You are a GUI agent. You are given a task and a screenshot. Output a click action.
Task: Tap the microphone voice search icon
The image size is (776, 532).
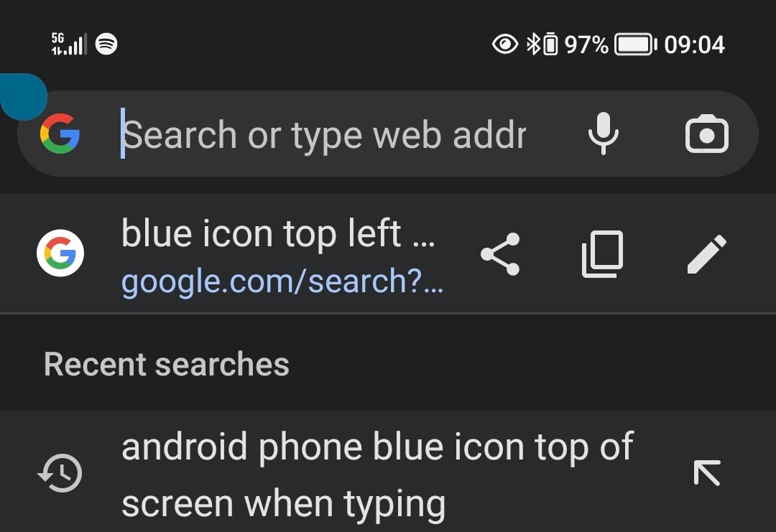click(603, 134)
